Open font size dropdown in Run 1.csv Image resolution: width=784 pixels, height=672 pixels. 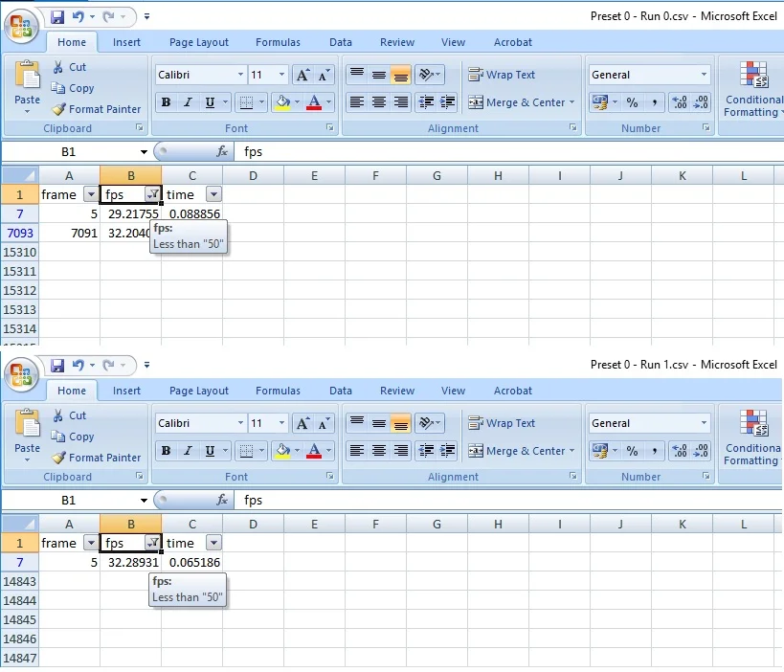(282, 423)
